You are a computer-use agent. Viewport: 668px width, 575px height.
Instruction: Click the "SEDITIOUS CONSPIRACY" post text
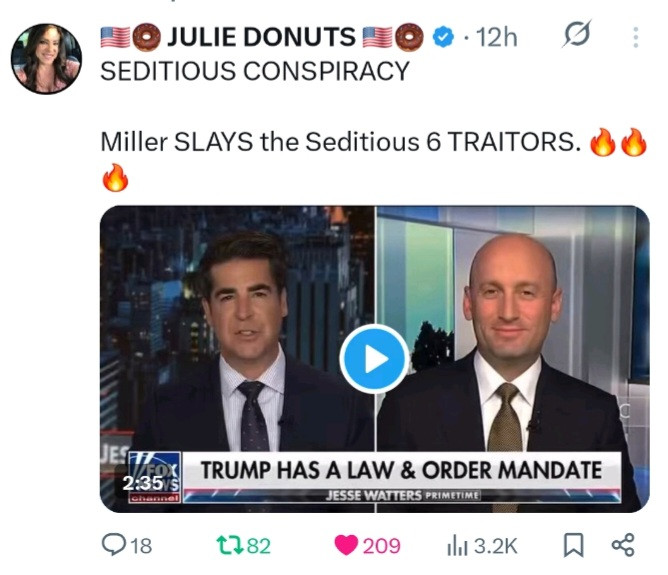pyautogui.click(x=255, y=71)
